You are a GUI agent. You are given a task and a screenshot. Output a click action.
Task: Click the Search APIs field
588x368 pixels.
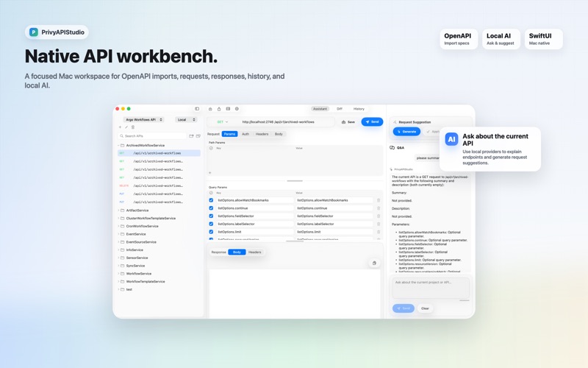(152, 136)
